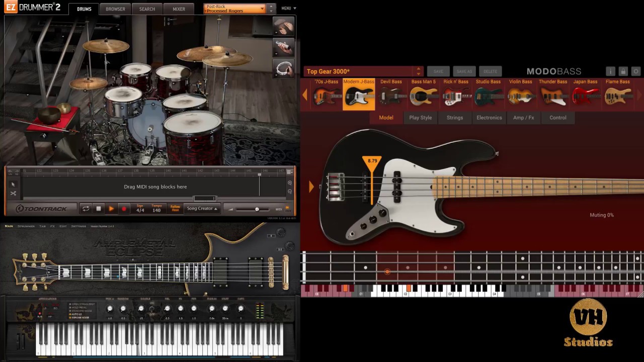This screenshot has width=644, height=362.
Task: Step to previous EZdrummer kit preset
Action: 271,6
